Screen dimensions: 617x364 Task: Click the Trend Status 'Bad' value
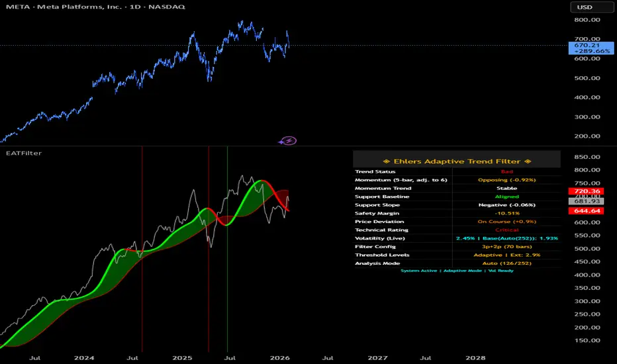pyautogui.click(x=506, y=171)
